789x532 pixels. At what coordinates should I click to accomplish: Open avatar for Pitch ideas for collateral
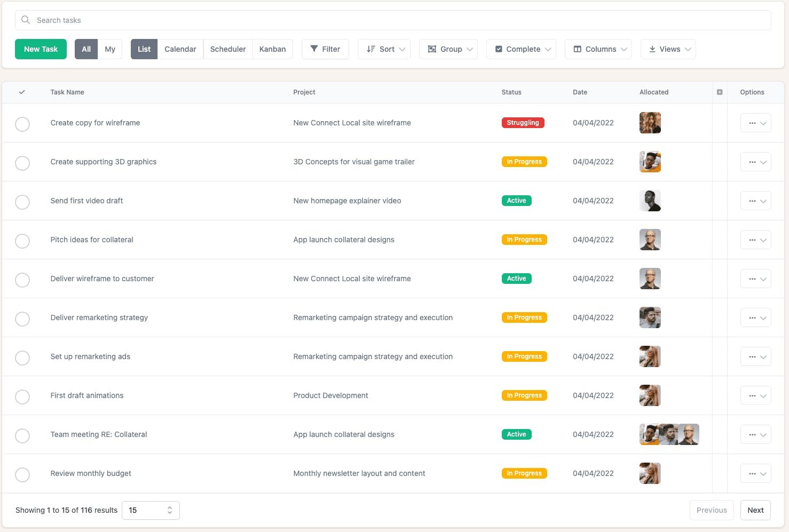pyautogui.click(x=650, y=240)
